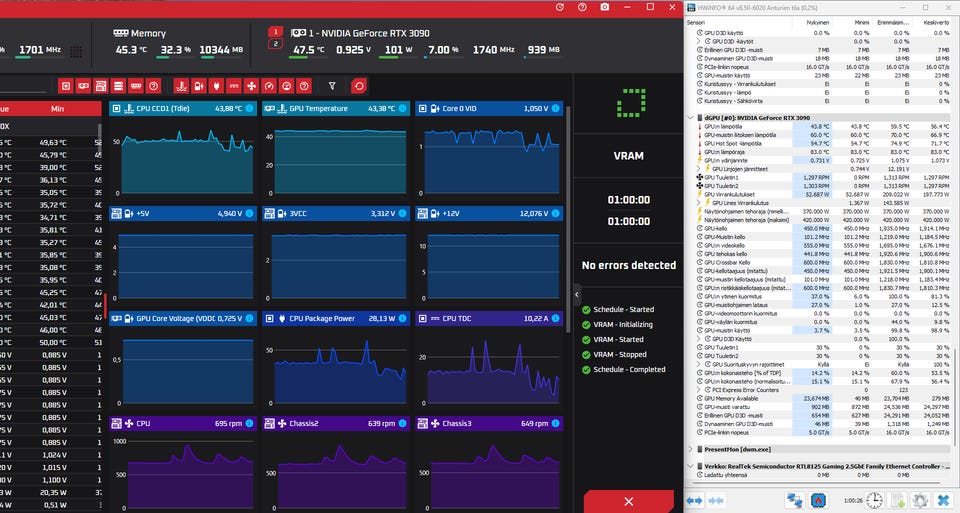Open HWiNFO network connection icon
The height and width of the screenshot is (513, 960).
coord(794,500)
